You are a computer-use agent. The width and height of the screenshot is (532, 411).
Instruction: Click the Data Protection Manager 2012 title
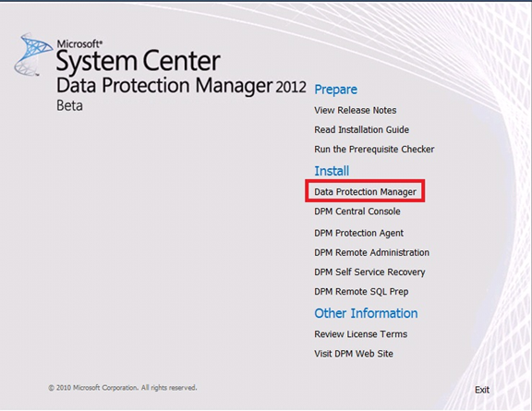(181, 86)
